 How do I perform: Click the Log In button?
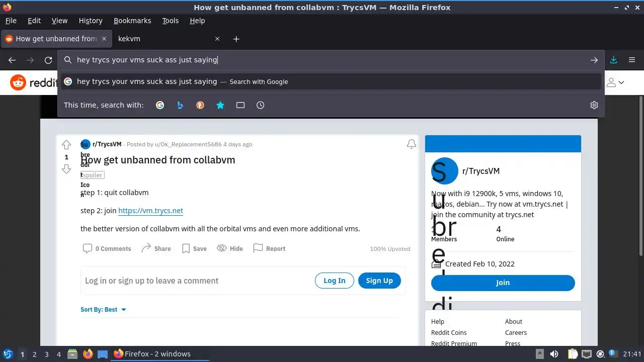(x=335, y=281)
